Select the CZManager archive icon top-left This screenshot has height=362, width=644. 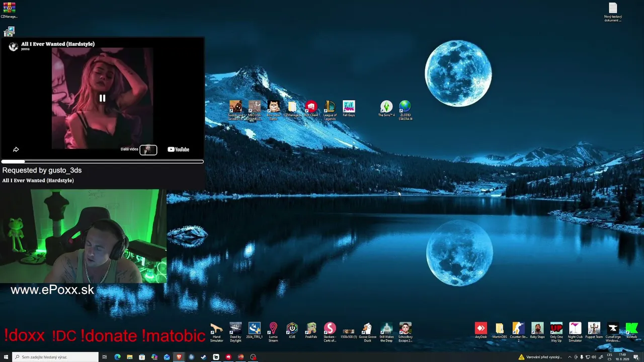point(9,10)
